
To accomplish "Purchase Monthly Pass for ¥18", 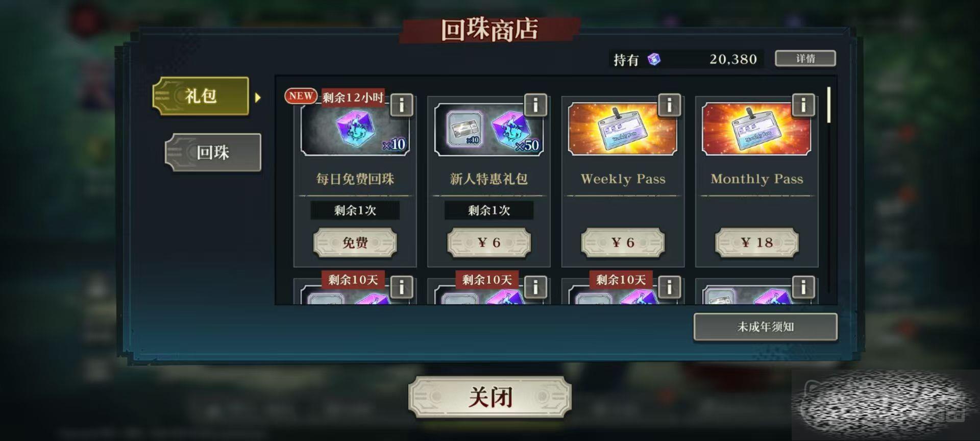I will click(756, 242).
